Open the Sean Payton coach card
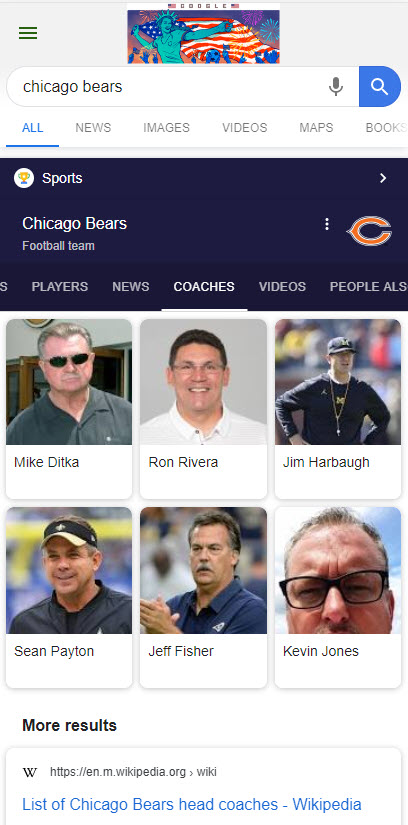Screen dimensions: 408x825 pos(69,597)
